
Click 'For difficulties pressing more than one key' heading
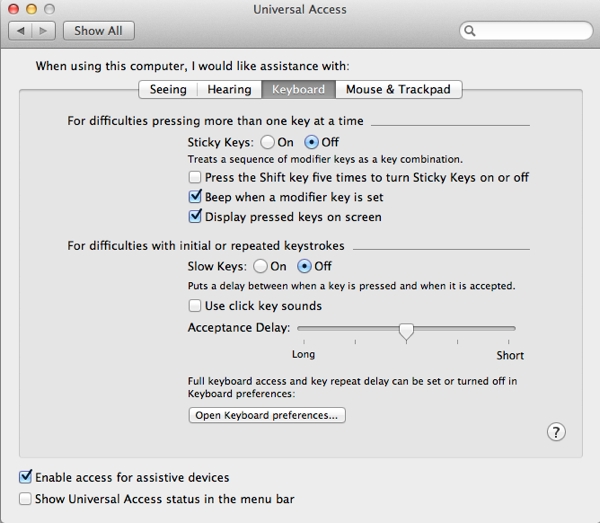point(215,121)
